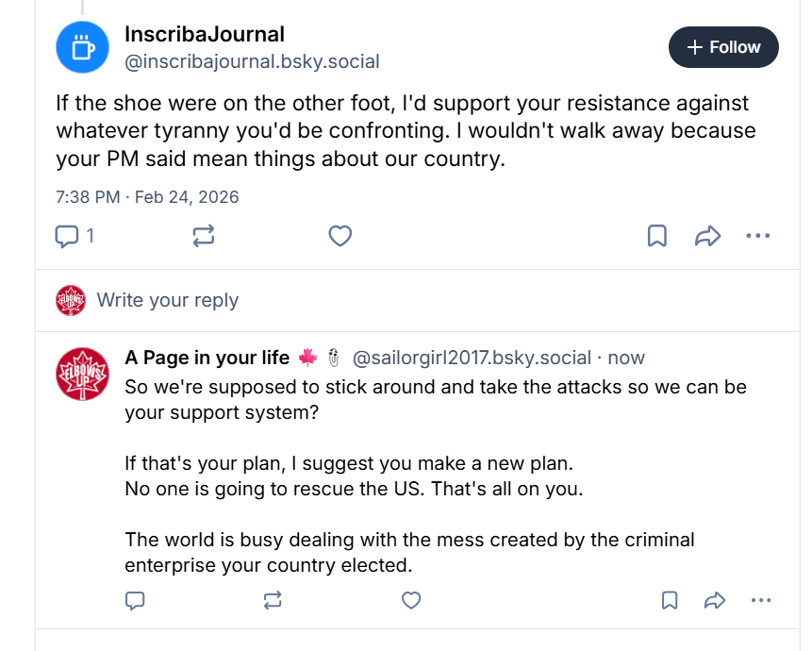Repost sailorgirl2017's reply
812x651 pixels.
coord(273,600)
